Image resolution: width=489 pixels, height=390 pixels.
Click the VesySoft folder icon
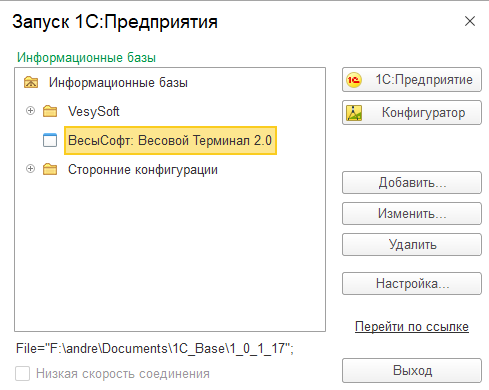pos(50,111)
